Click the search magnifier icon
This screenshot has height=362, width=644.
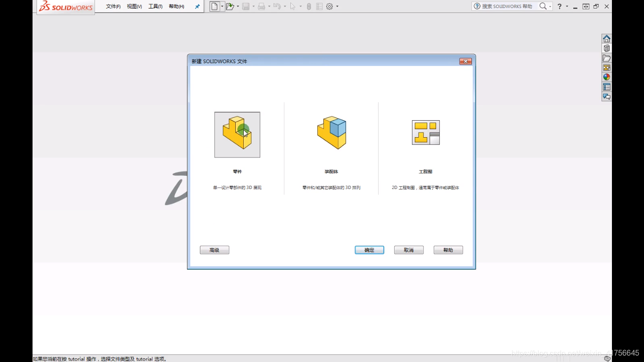(x=543, y=6)
